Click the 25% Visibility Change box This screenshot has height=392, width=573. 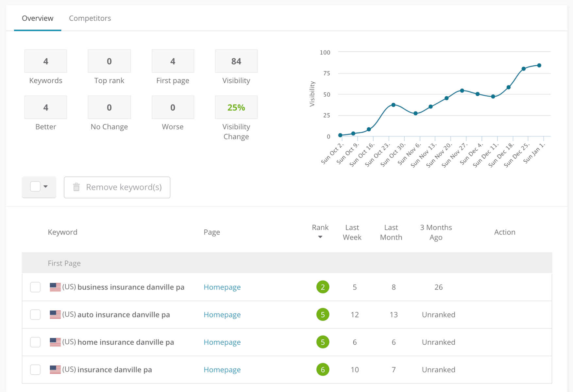tap(236, 107)
